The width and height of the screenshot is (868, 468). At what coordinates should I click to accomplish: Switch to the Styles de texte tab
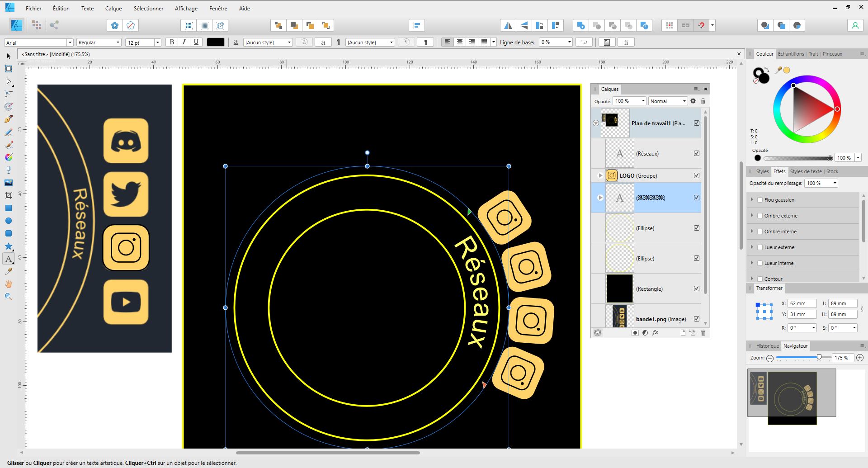pos(806,171)
